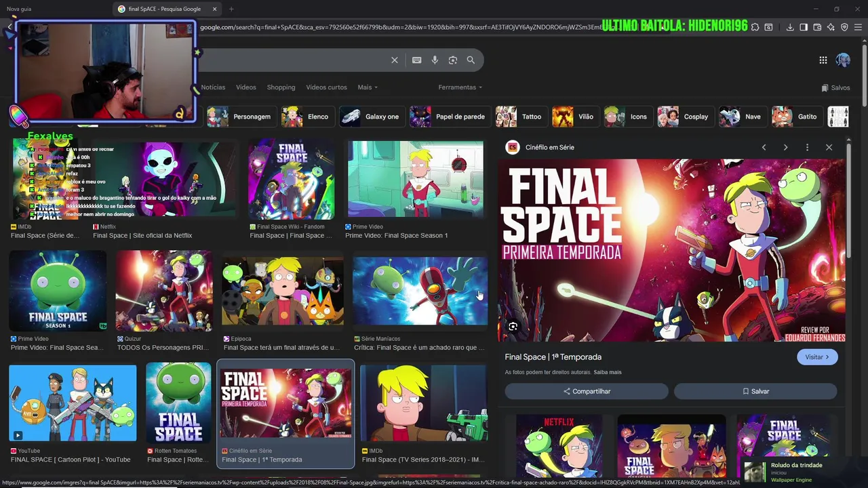Image resolution: width=868 pixels, height=488 pixels.
Task: Open the browser extensions puzzle icon
Action: click(x=755, y=27)
